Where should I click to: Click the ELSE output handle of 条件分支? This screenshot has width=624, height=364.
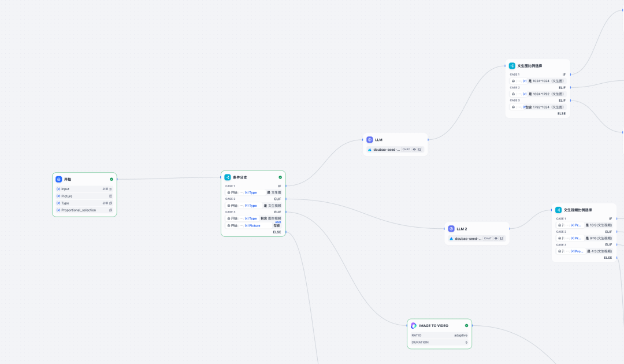click(x=286, y=232)
